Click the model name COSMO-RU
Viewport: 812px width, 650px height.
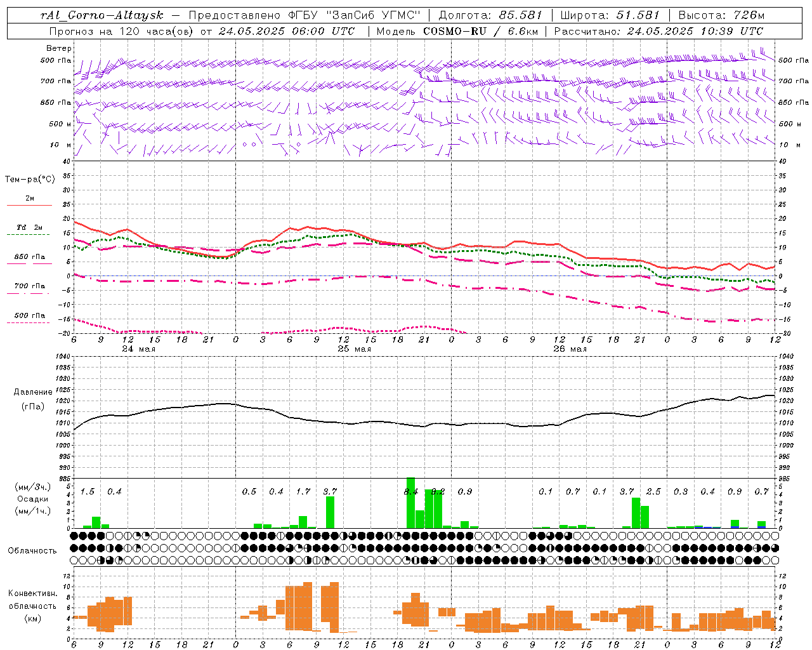[455, 31]
